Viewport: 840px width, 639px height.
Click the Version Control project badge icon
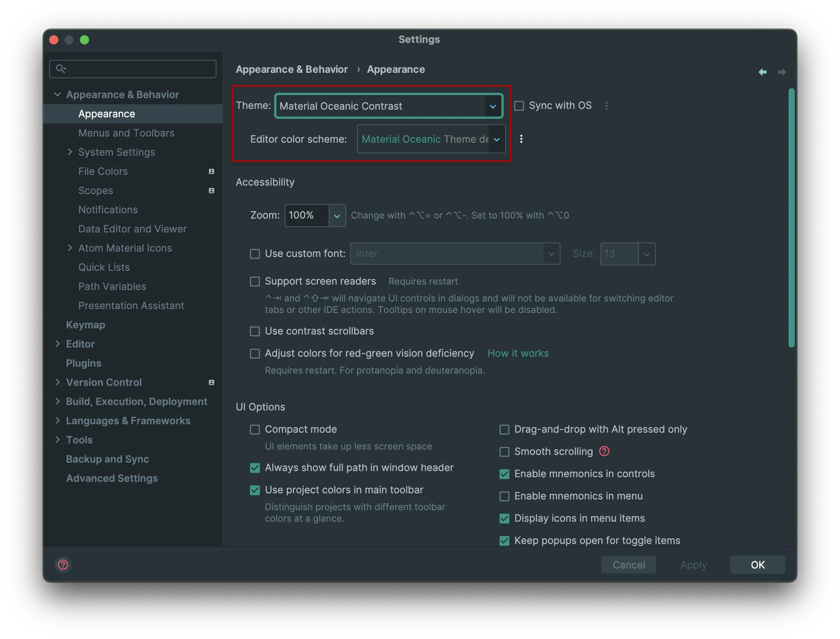(212, 382)
